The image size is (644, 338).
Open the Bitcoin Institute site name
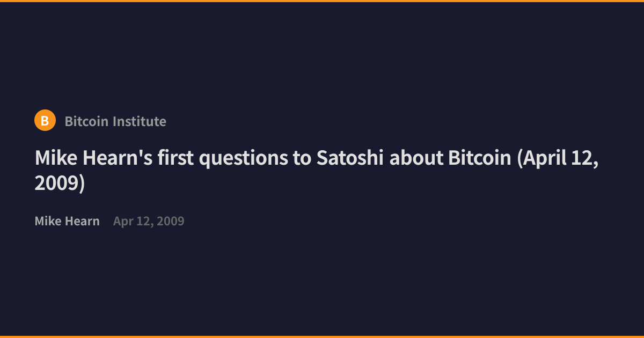point(115,121)
